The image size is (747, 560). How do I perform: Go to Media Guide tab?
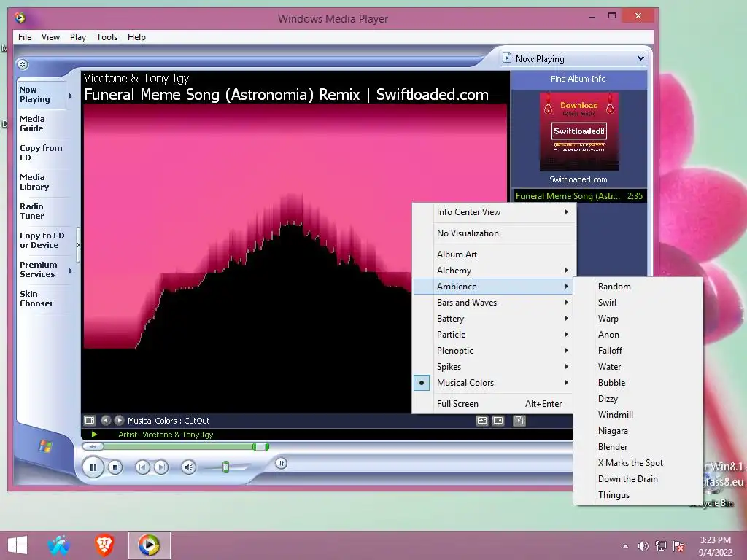32,124
